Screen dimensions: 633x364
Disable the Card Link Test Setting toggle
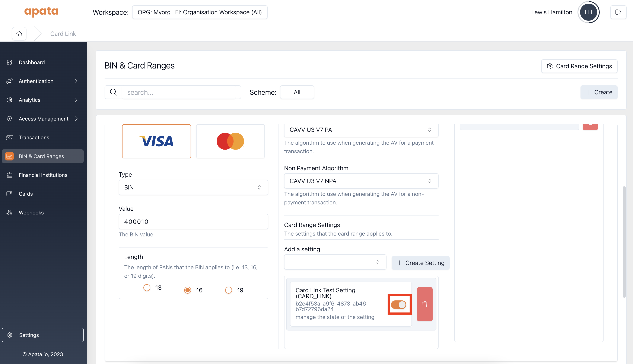[x=399, y=304]
